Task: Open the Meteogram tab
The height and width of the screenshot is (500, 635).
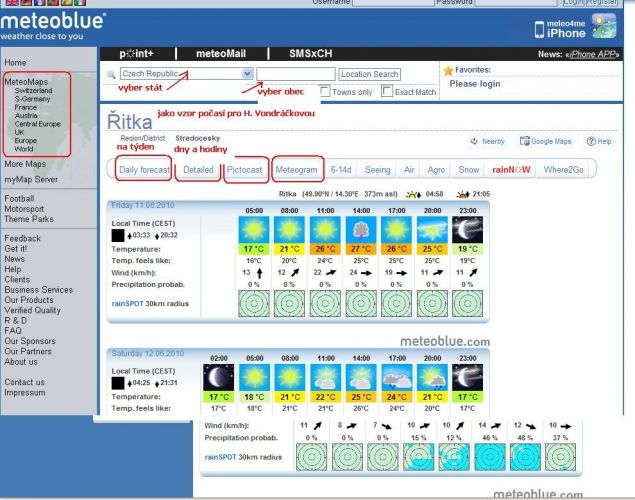Action: (296, 170)
